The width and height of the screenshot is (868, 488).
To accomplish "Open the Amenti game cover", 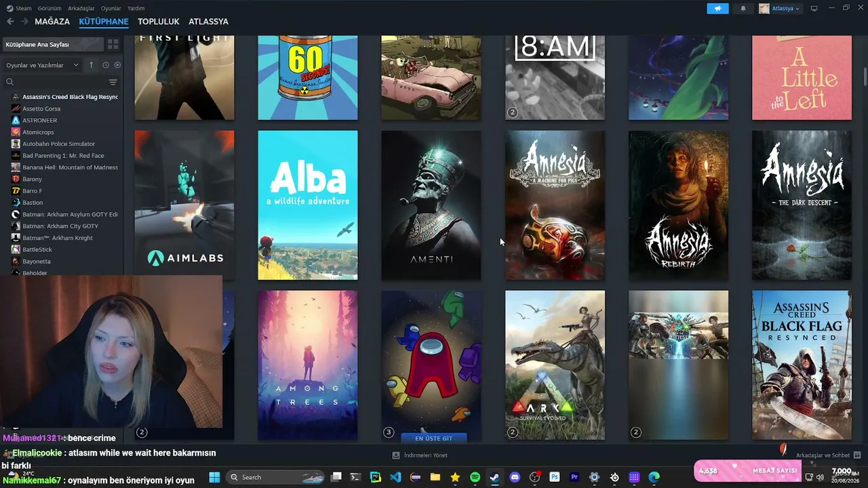I will pos(431,205).
